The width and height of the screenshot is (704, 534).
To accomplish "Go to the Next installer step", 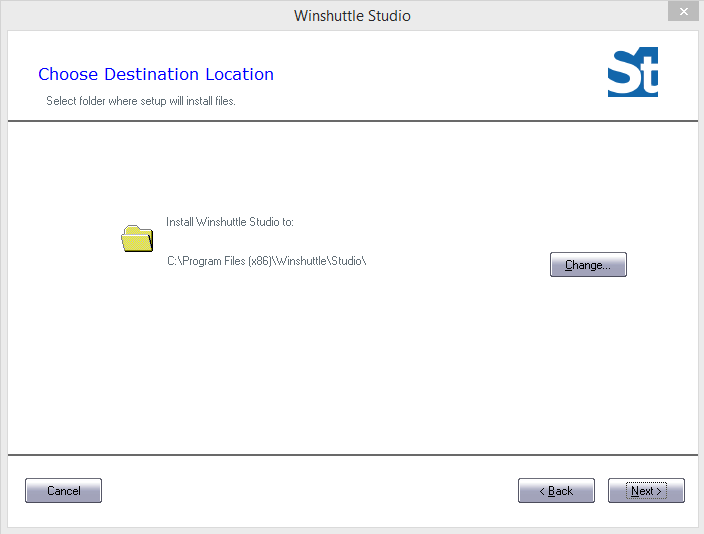I will pos(646,490).
